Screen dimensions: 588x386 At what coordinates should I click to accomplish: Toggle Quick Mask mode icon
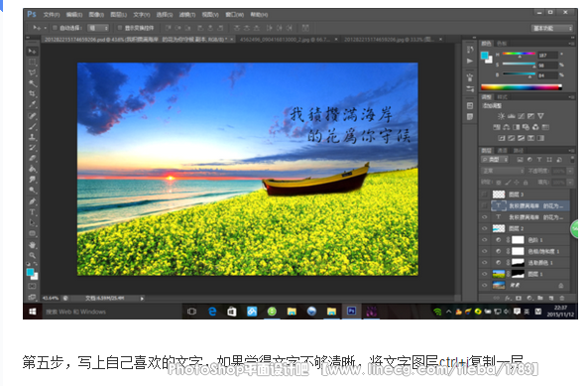pyautogui.click(x=33, y=286)
